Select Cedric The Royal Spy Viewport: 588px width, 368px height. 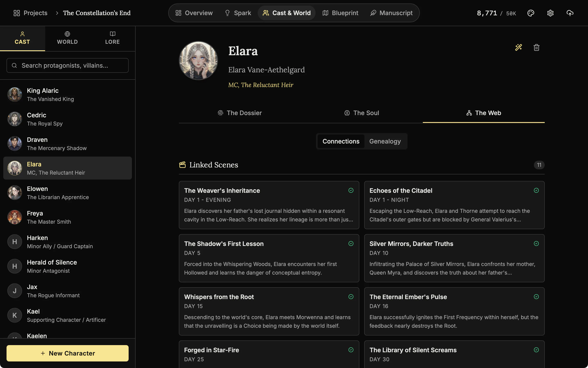(x=68, y=119)
